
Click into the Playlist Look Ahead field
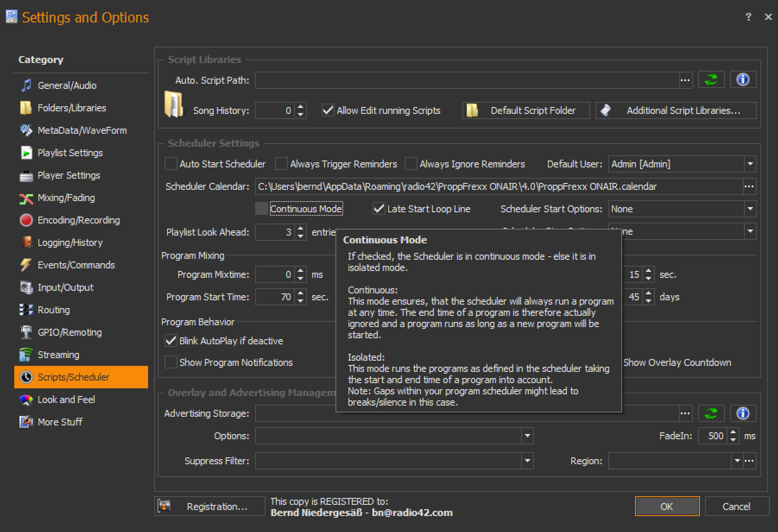(x=275, y=232)
